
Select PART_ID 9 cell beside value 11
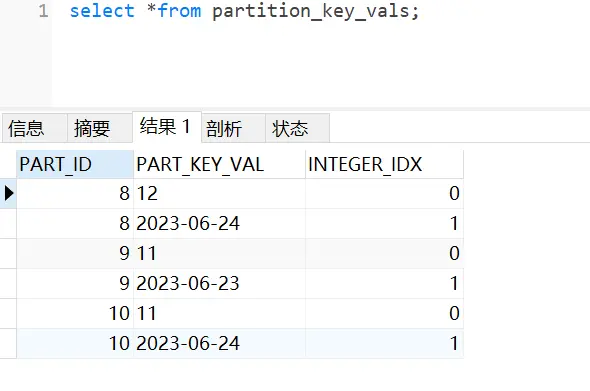75,253
